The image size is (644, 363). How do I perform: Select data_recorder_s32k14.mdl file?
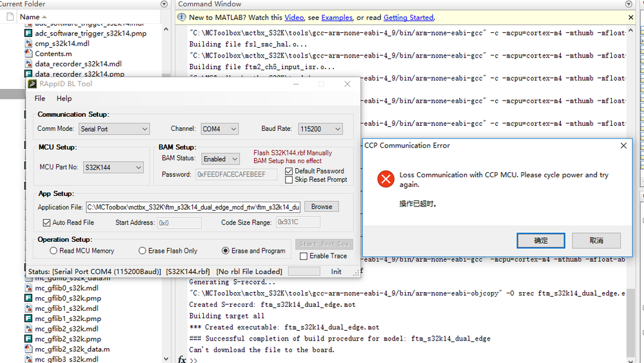click(x=78, y=64)
